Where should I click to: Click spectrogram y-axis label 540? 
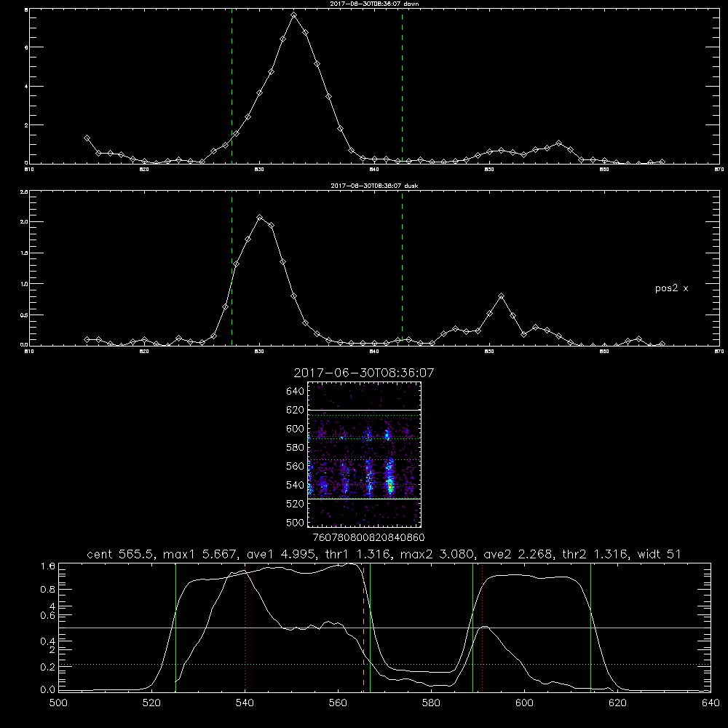(295, 485)
